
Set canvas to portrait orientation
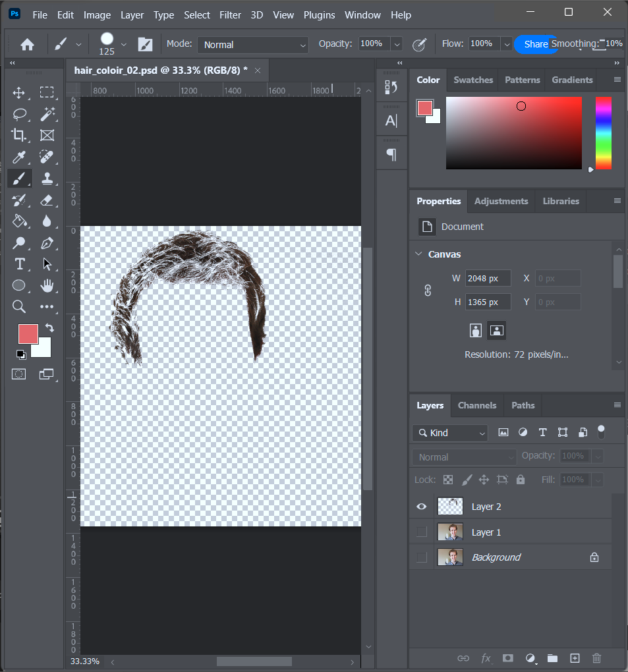(x=475, y=331)
